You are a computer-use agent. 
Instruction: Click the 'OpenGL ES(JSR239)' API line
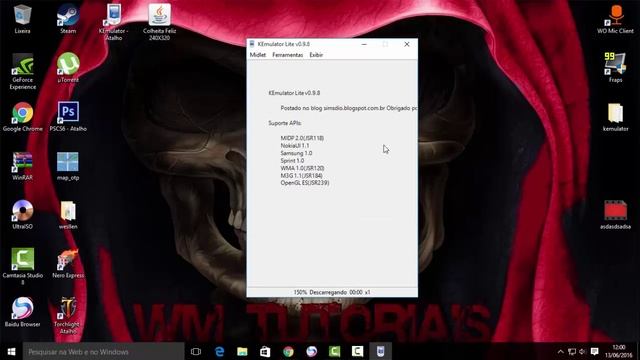(304, 183)
